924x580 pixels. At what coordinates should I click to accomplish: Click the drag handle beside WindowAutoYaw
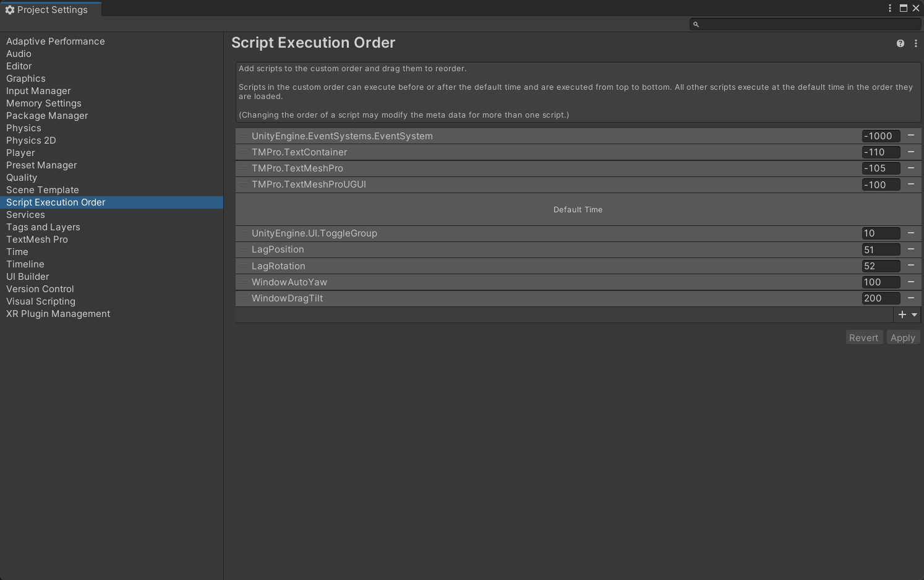coord(244,282)
